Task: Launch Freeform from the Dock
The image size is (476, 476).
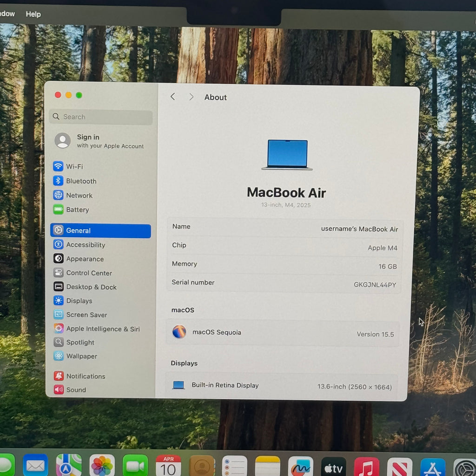Action: click(301, 467)
